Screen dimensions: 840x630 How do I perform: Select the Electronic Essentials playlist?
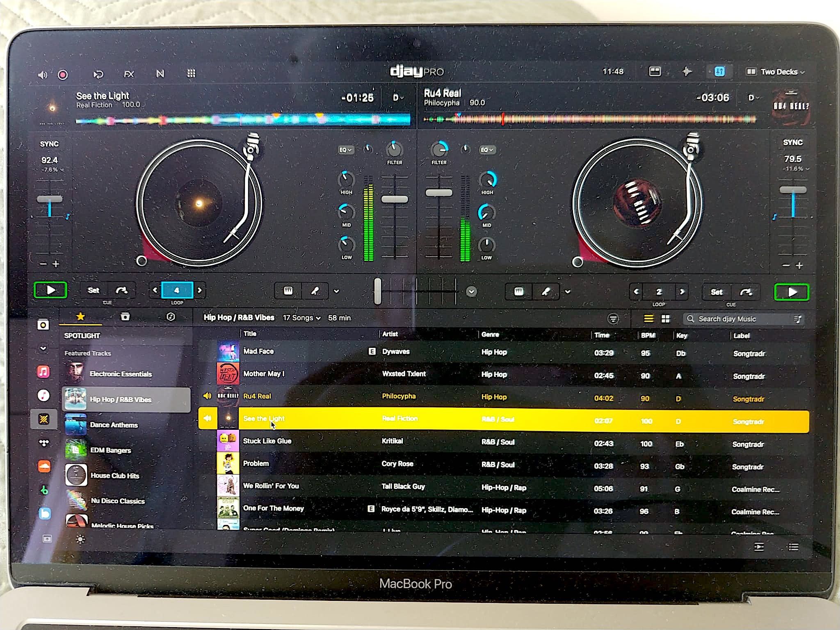pyautogui.click(x=126, y=374)
